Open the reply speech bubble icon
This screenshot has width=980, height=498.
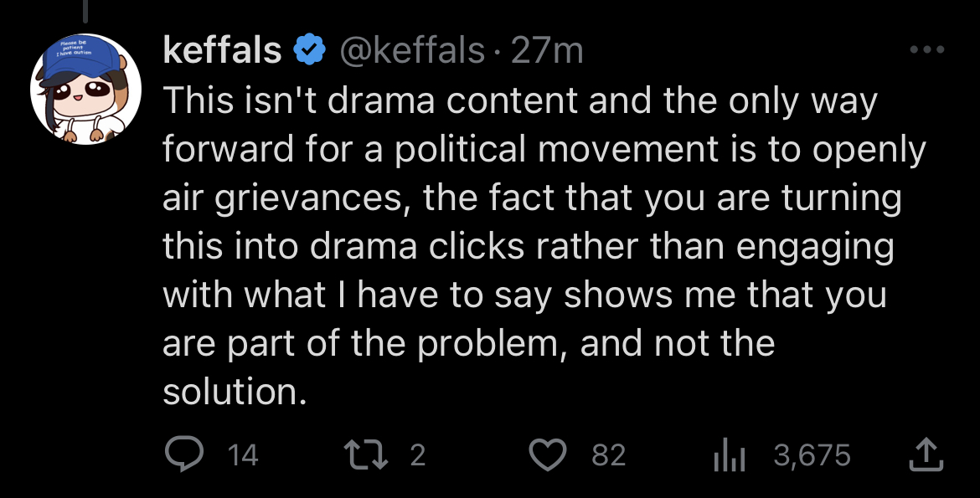183,454
